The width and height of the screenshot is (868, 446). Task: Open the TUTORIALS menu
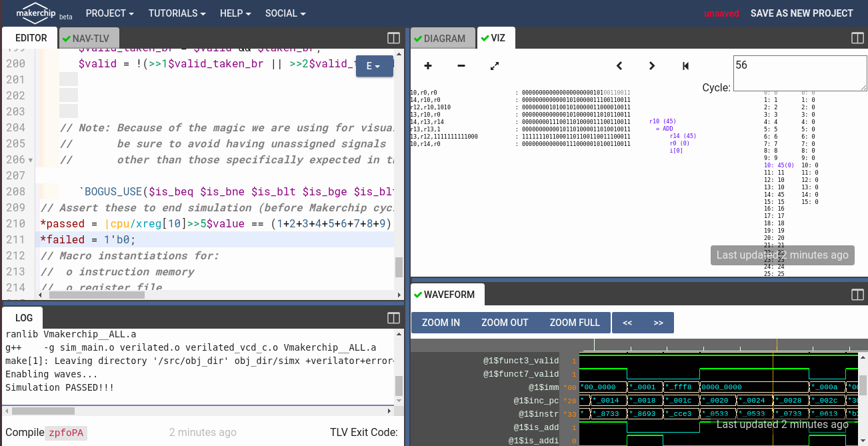(x=177, y=13)
